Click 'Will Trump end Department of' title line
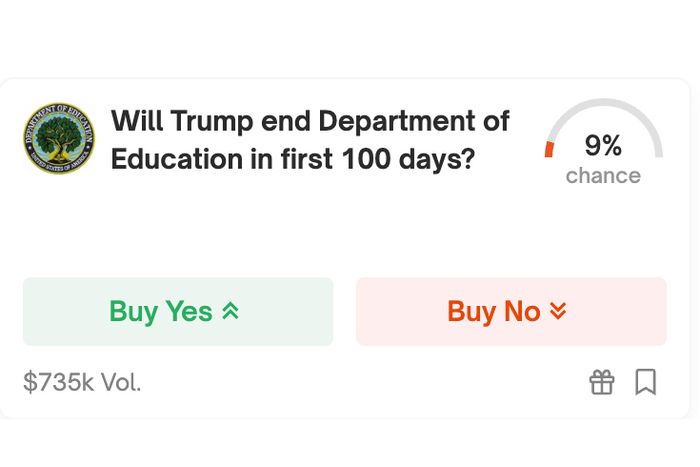Screen dimensions: 700x467 (x=310, y=121)
